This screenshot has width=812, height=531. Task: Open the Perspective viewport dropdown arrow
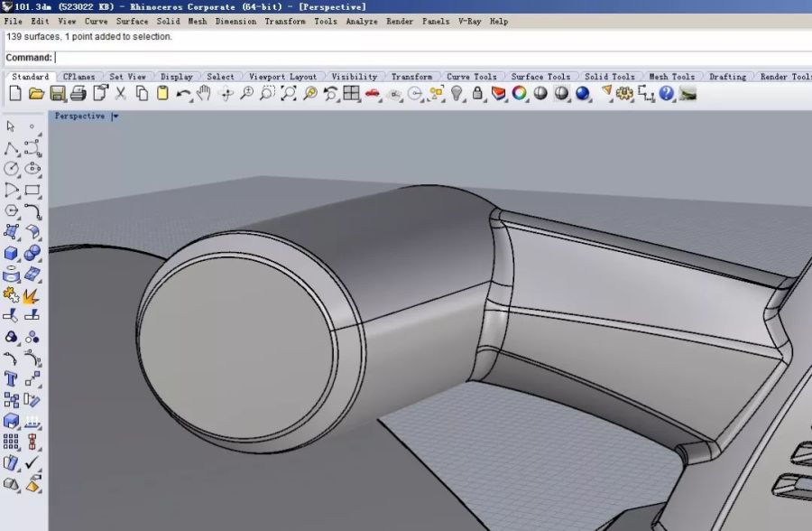(115, 116)
